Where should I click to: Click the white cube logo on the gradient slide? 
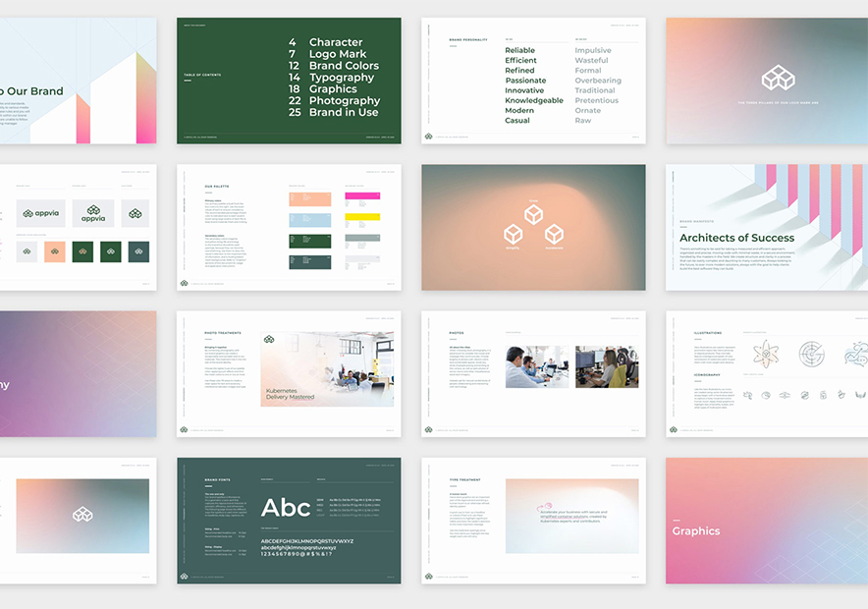(778, 78)
